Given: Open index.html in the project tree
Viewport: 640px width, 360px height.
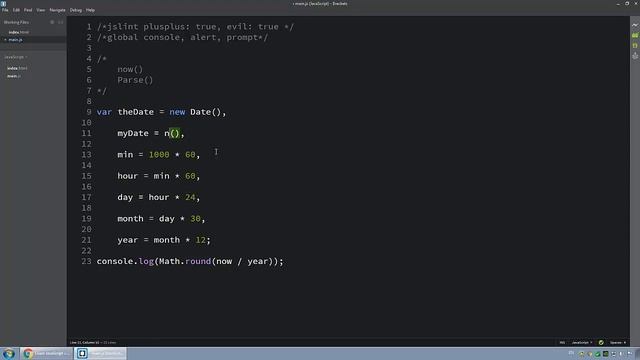Looking at the screenshot, I should click(17, 68).
